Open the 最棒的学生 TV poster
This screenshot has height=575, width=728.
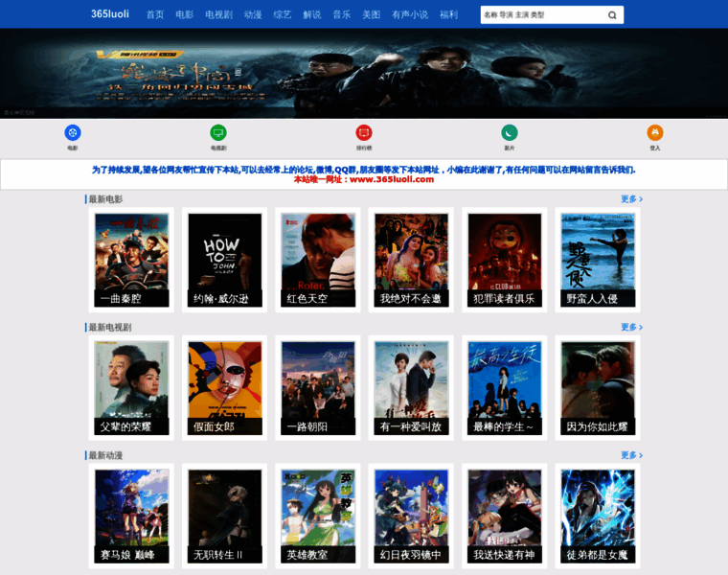[505, 388]
